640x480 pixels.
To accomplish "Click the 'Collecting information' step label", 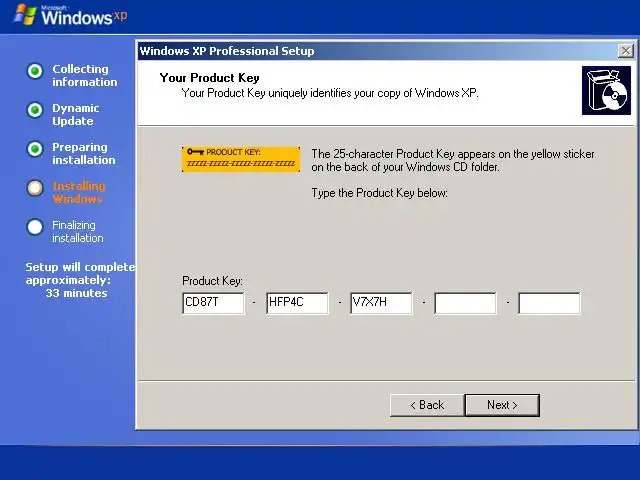I will click(x=84, y=76).
